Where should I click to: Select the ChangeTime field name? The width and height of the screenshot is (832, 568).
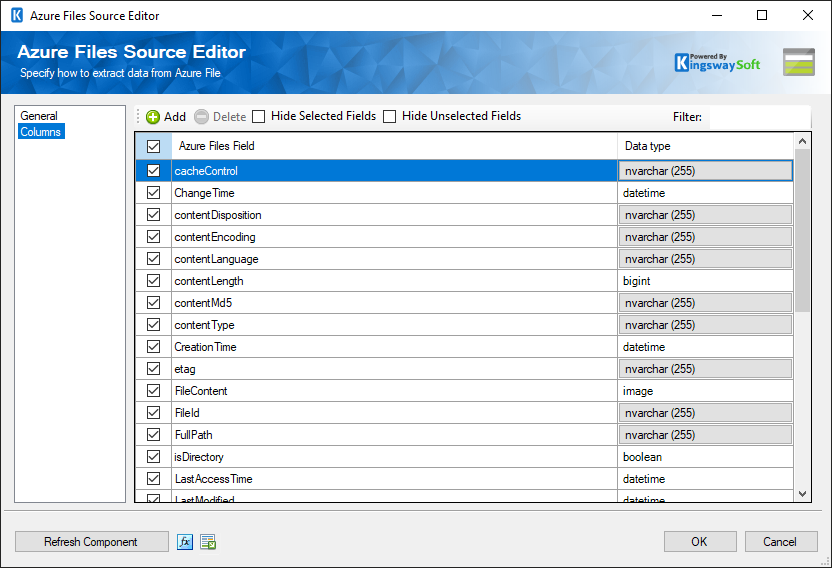click(x=204, y=193)
